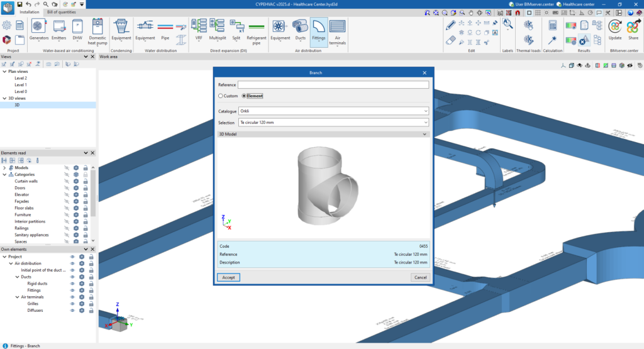
Task: Toggle lock for Curtain walls category
Action: pos(86,181)
